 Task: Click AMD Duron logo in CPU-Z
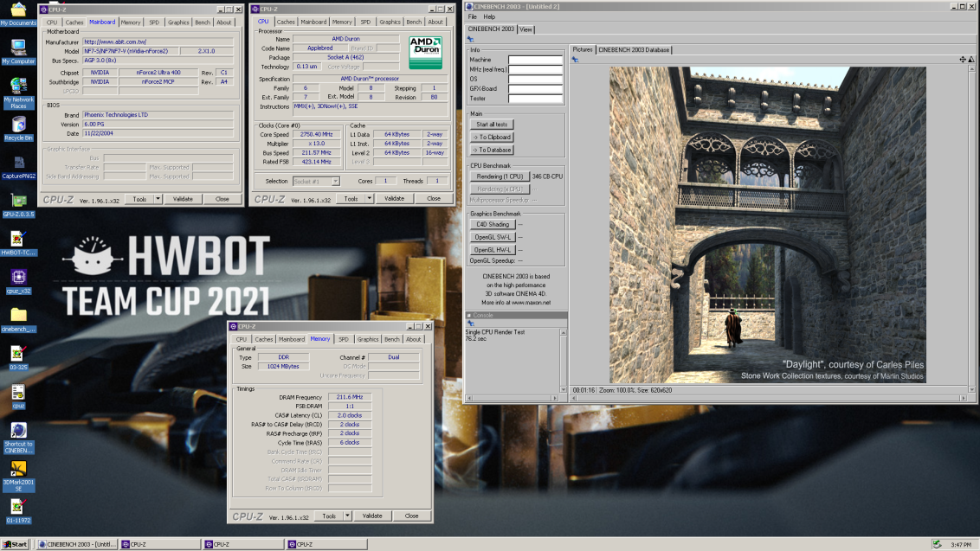pyautogui.click(x=425, y=53)
